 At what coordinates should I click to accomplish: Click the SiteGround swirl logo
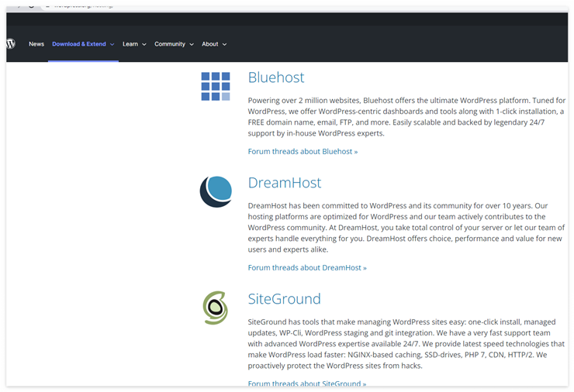pos(216,308)
